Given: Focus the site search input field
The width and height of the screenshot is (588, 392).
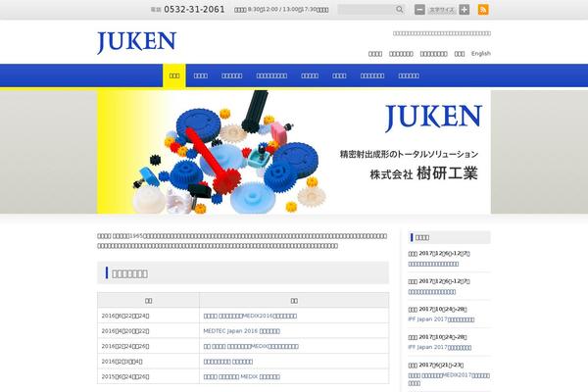Looking at the screenshot, I should coord(366,10).
